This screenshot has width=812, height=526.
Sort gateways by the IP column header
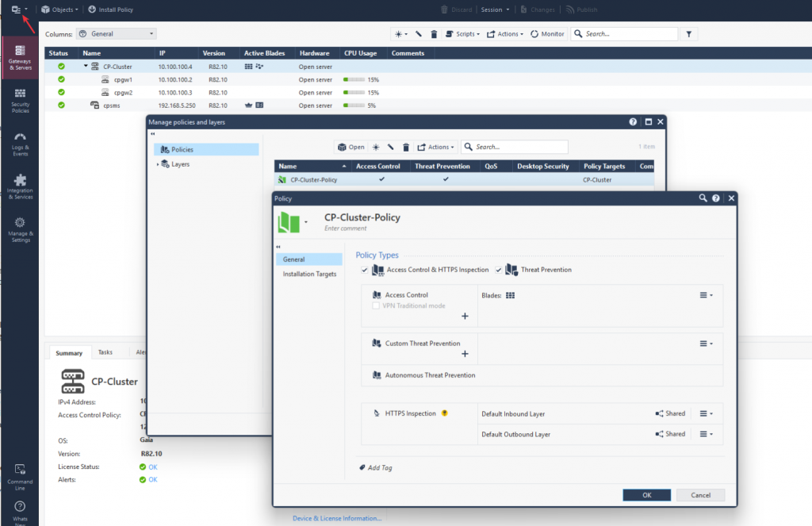(176, 53)
